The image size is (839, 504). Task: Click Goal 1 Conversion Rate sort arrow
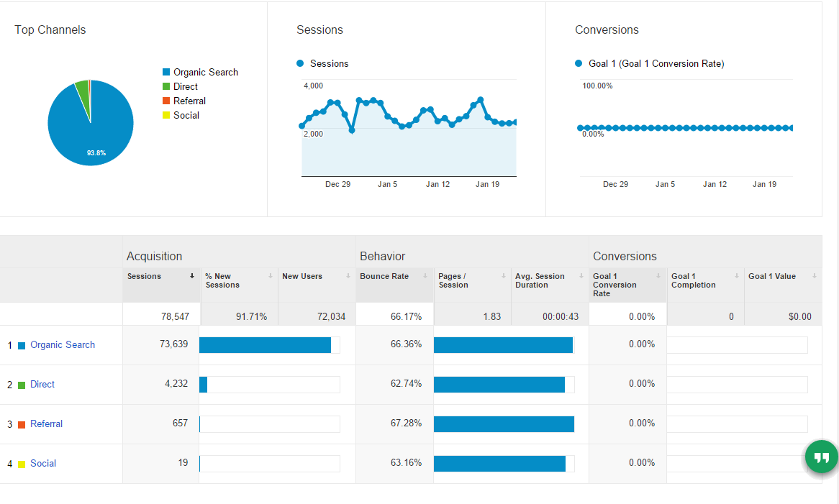click(658, 276)
